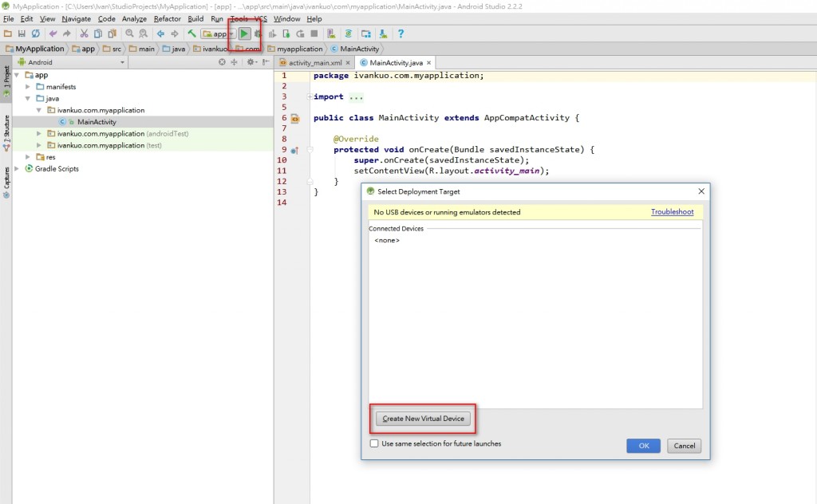Open the Refactor menu
Viewport: 817px width, 504px height.
168,19
